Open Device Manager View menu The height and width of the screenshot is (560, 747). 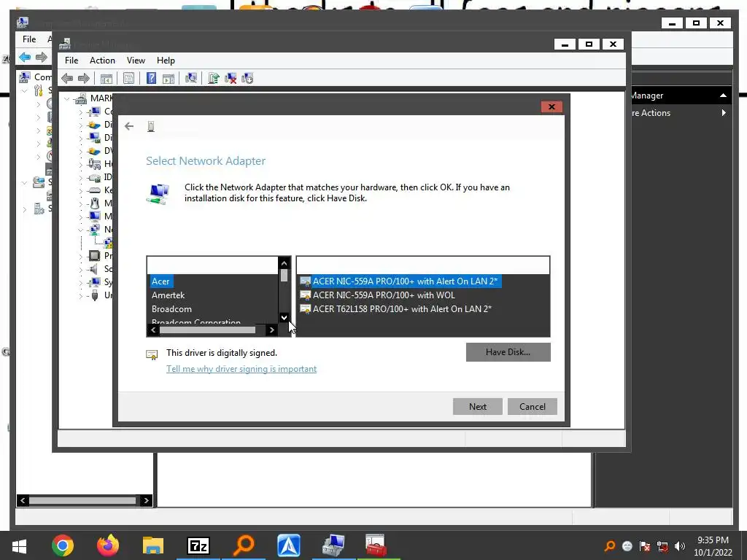tap(136, 61)
